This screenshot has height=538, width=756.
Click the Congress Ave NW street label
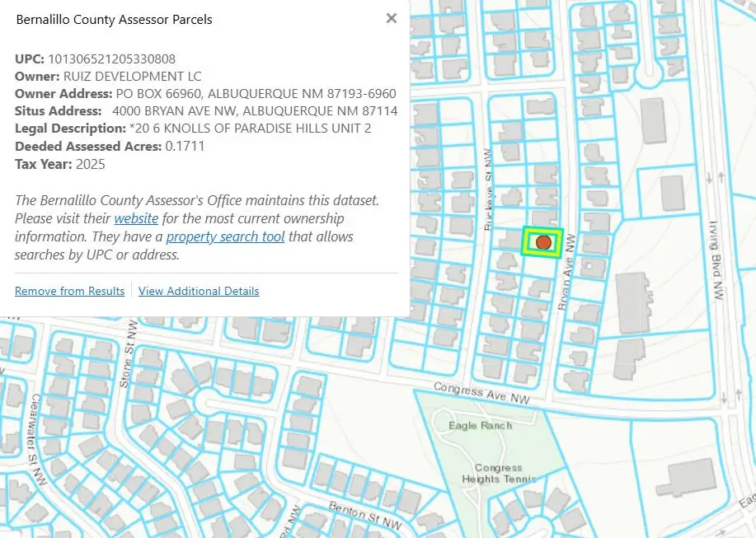[x=481, y=392]
